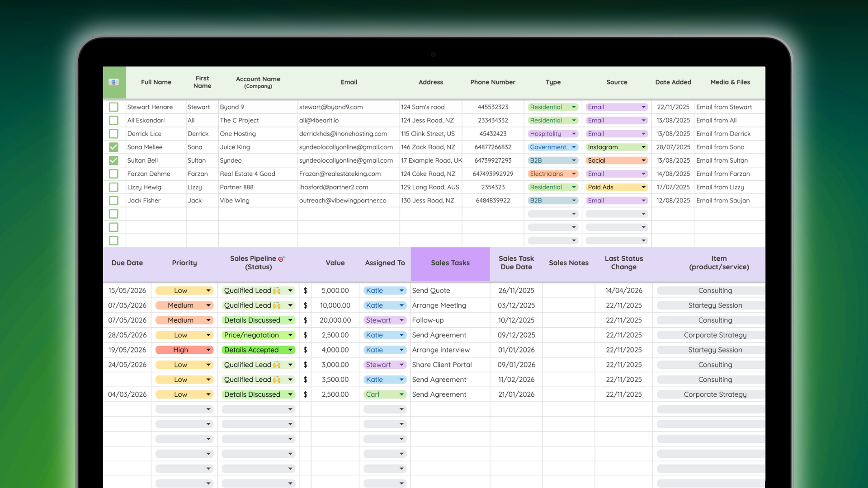Open the Email from Saujan file link
The height and width of the screenshot is (488, 868).
(x=723, y=201)
